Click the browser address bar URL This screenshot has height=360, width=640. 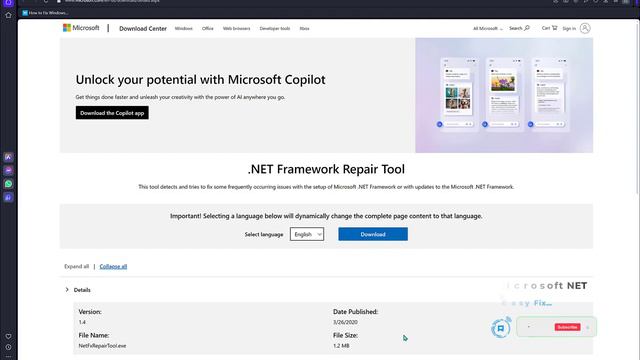pos(112,1)
